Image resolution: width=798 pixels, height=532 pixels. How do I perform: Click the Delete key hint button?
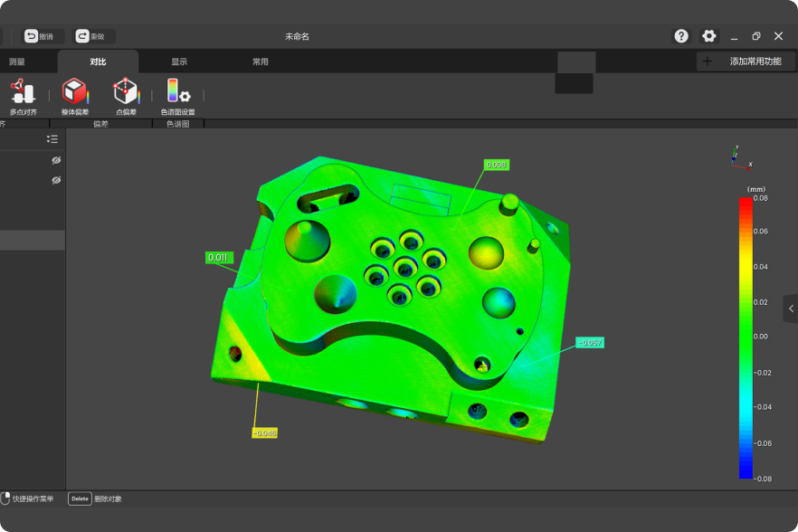80,499
